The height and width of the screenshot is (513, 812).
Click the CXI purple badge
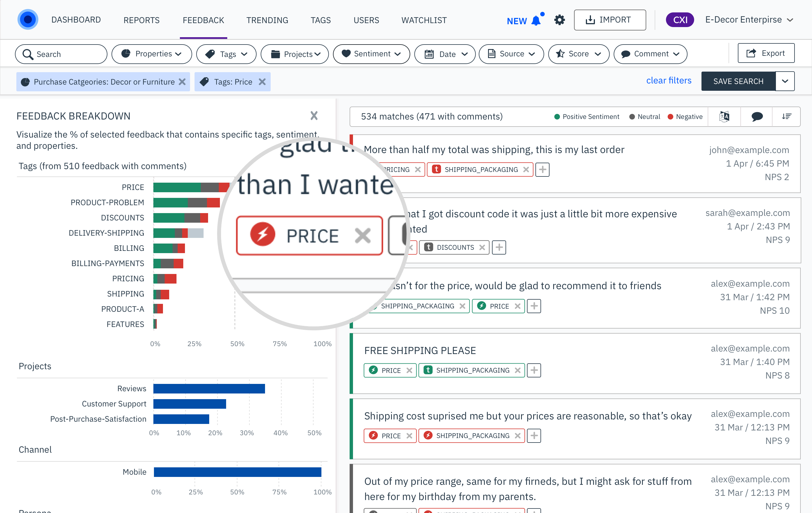point(680,20)
